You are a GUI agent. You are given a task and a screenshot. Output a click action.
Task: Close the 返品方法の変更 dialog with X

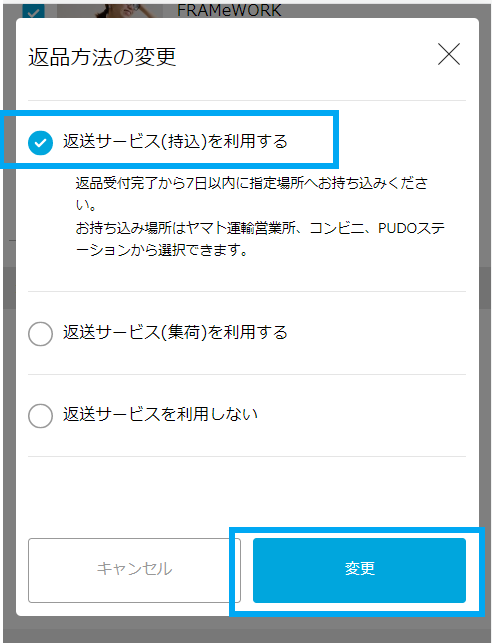pos(449,54)
